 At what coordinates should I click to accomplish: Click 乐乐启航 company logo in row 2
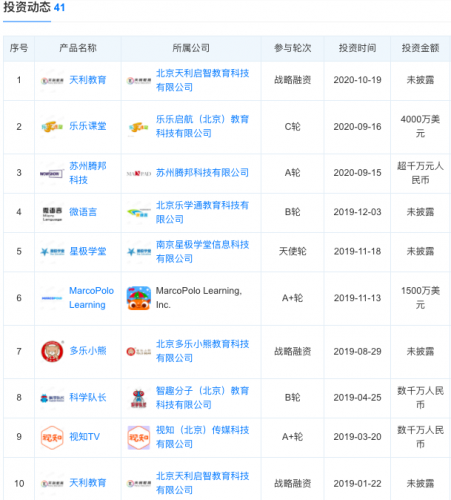139,127
